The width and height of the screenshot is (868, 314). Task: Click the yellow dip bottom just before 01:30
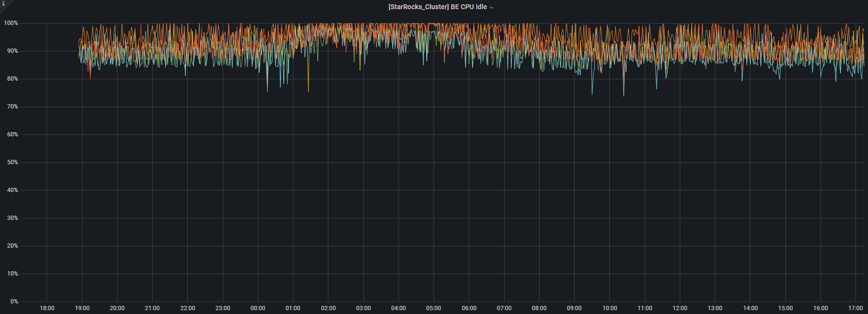point(308,91)
